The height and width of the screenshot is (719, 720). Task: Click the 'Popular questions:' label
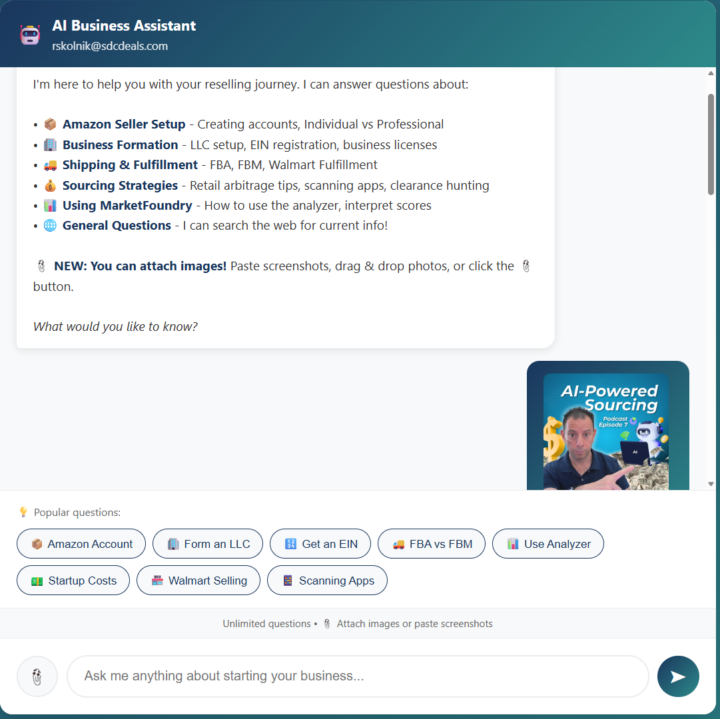(x=77, y=512)
